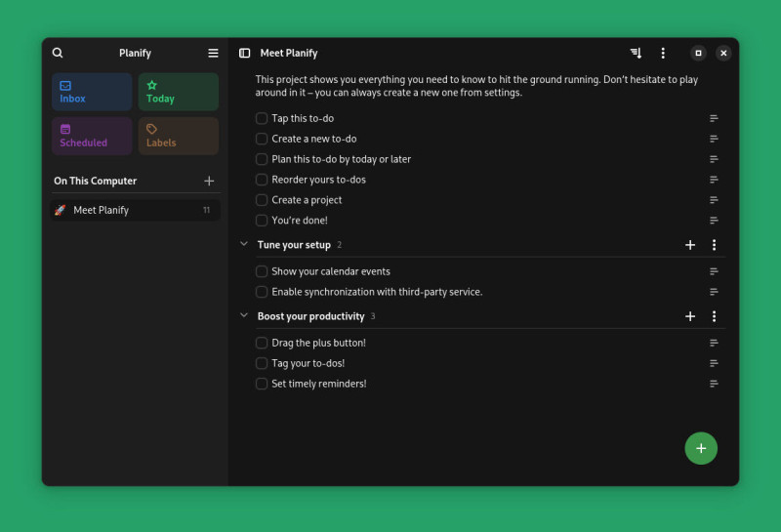Check Enable synchronization with third-party service

point(262,292)
